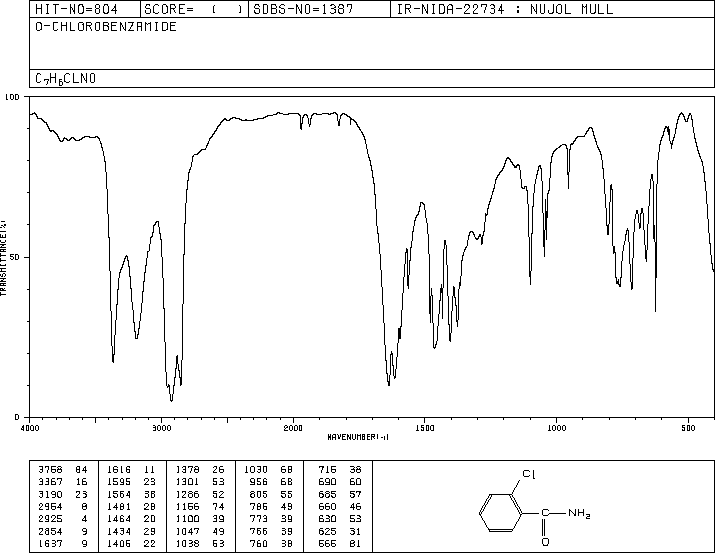715x553 pixels.
Task: Click the 500 x-axis tick label
Action: click(x=688, y=428)
